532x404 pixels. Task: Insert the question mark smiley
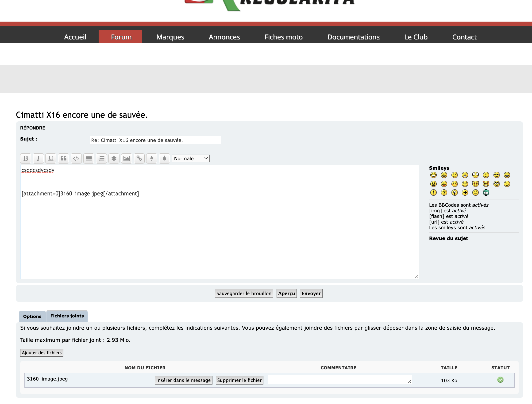[x=444, y=193]
